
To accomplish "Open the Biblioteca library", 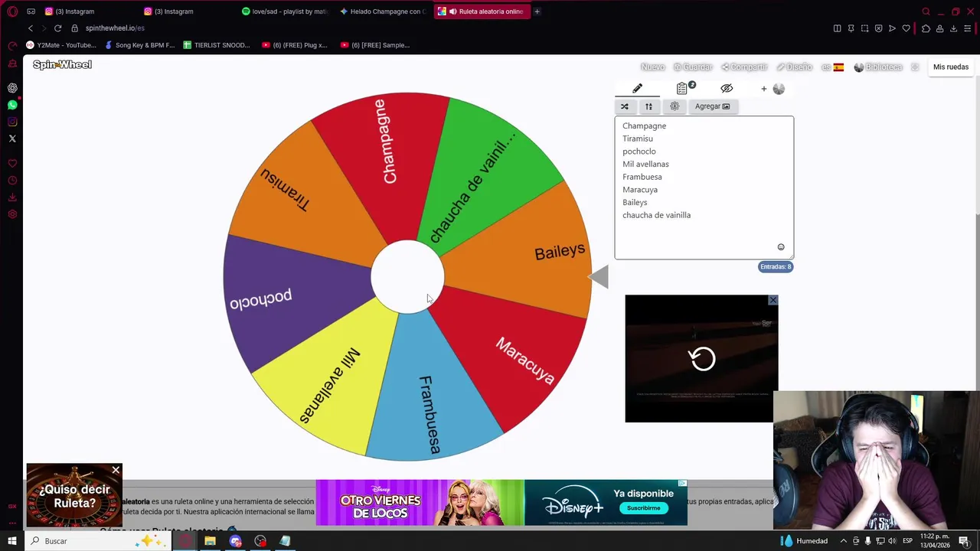I will pos(878,67).
